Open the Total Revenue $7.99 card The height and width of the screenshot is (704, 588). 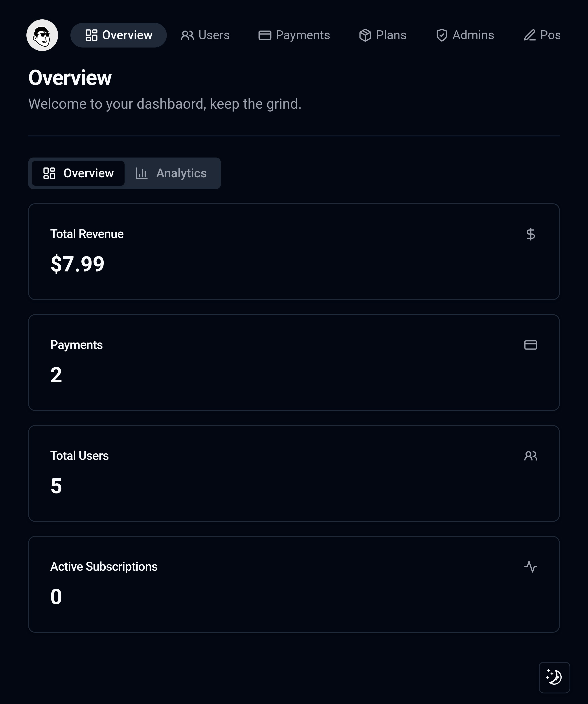point(294,252)
